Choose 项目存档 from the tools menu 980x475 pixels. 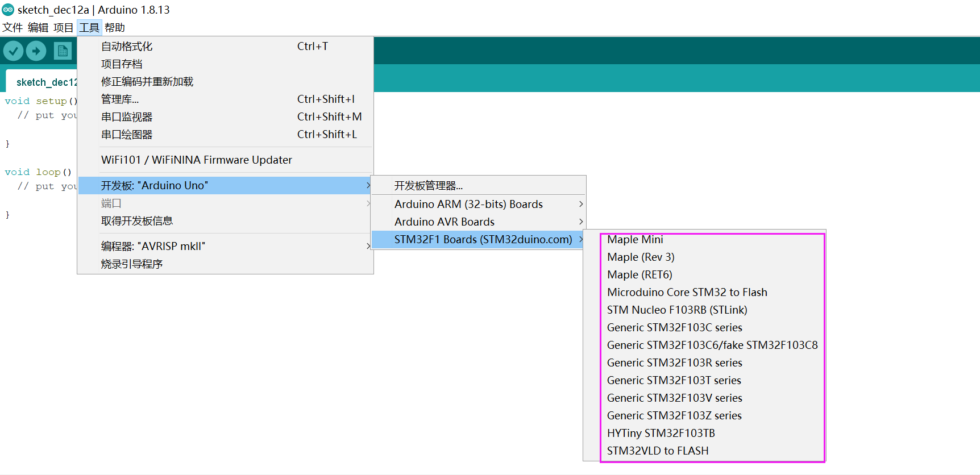pos(225,64)
